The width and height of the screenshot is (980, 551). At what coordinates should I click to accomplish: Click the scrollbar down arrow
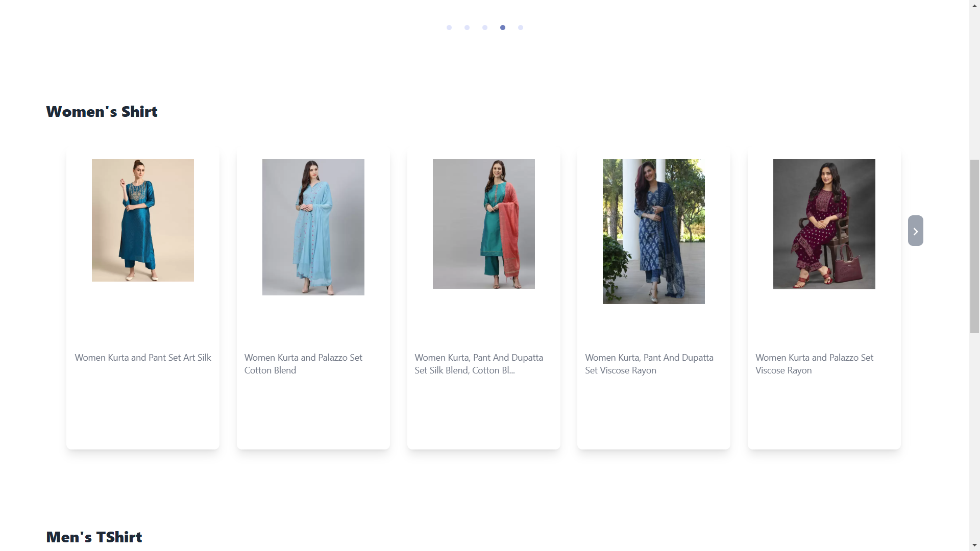click(x=974, y=545)
